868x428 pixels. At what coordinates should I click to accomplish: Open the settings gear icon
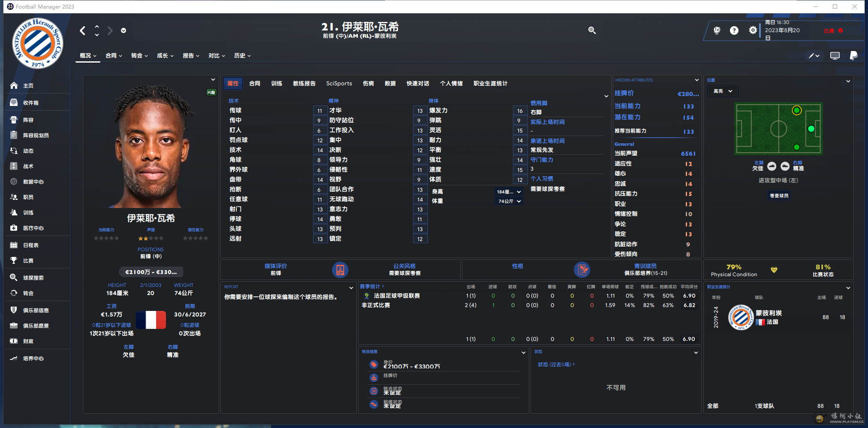[753, 30]
